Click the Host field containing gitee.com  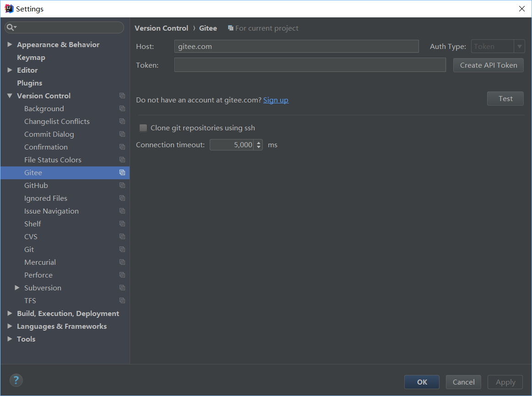296,46
